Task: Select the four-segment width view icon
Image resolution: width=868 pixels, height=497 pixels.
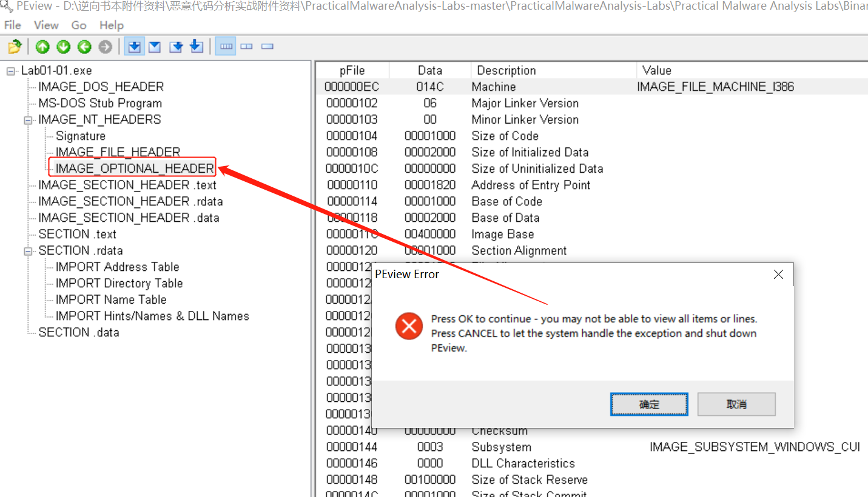Action: (x=226, y=47)
